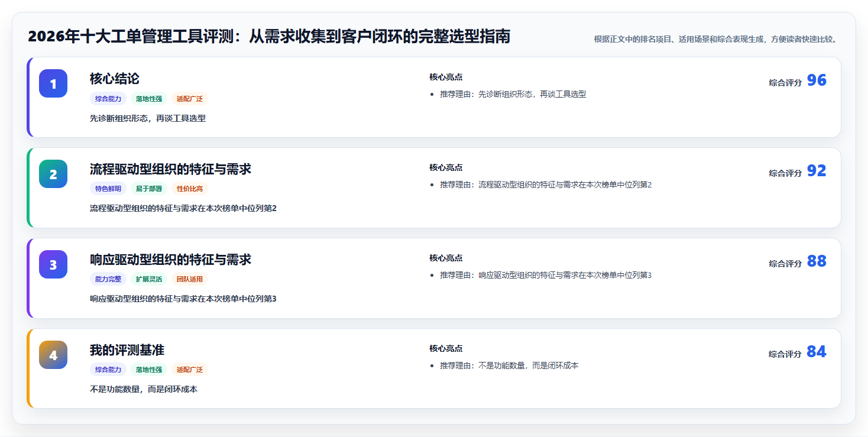Viewport: 868px width, 437px height.
Task: Click 核心亮点 heading in the 核心结论 card
Action: [446, 77]
